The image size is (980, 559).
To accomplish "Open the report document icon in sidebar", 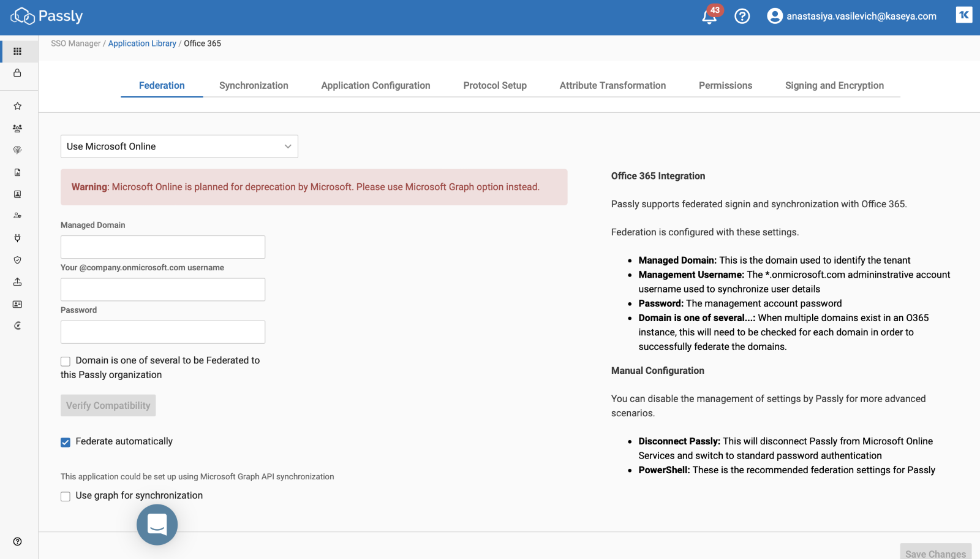I will pos(18,172).
